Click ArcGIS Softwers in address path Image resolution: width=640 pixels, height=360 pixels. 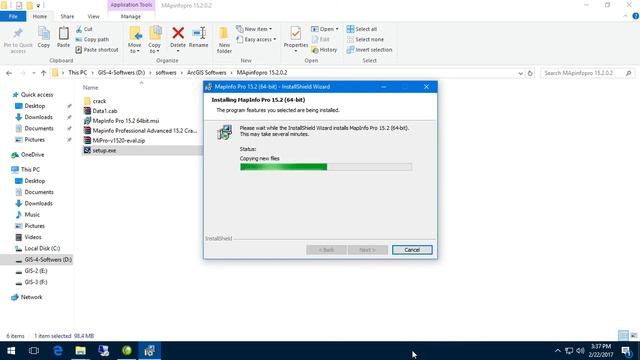click(x=207, y=73)
